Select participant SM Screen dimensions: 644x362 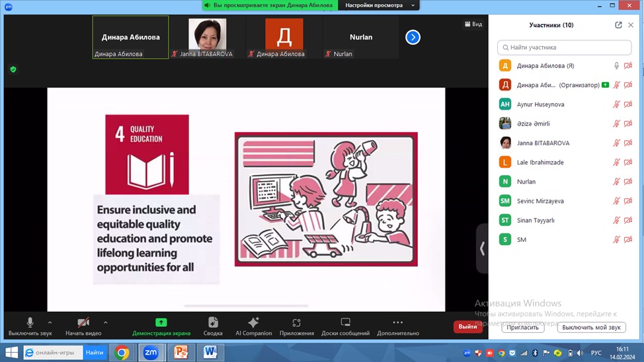[564, 239]
